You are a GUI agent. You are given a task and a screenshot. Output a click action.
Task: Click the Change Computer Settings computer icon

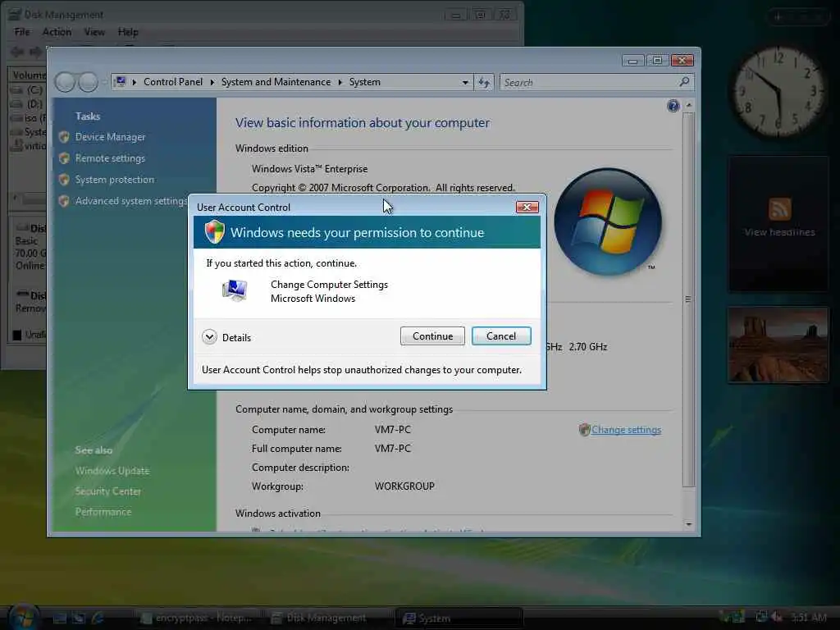(x=235, y=291)
